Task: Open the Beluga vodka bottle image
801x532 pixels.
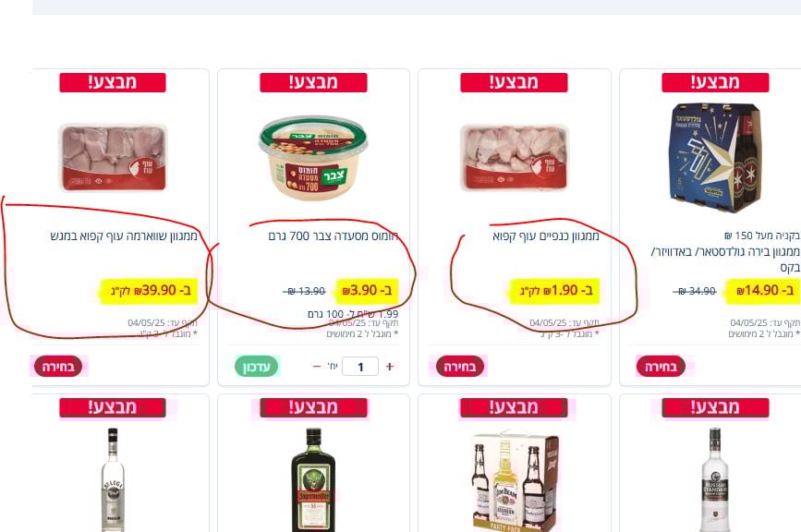Action: 113,480
